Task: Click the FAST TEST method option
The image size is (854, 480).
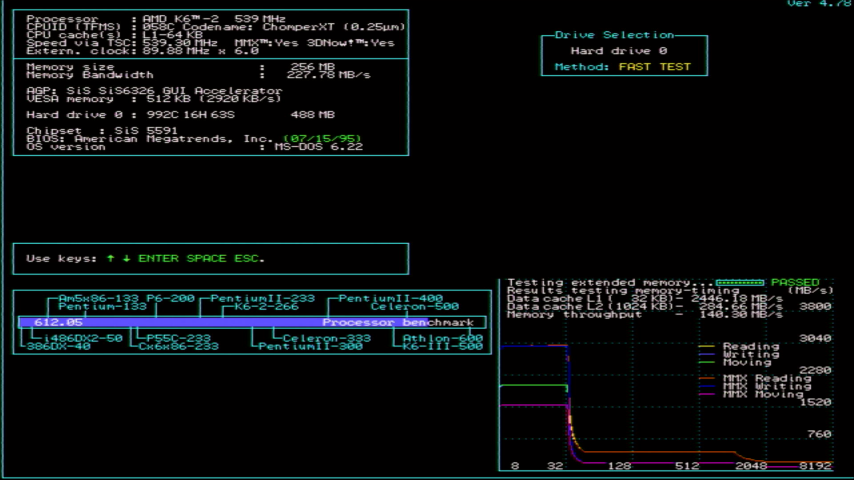Action: tap(654, 67)
